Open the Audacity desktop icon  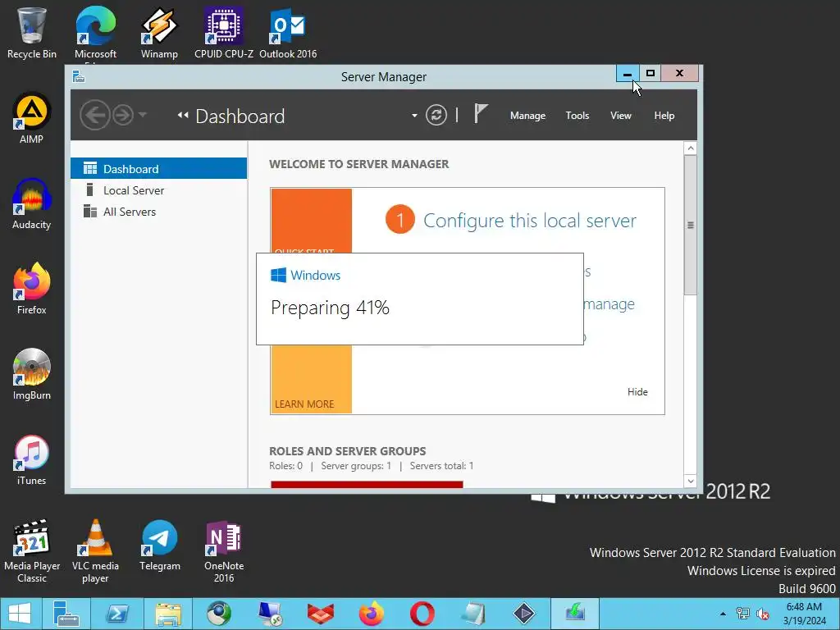point(32,204)
